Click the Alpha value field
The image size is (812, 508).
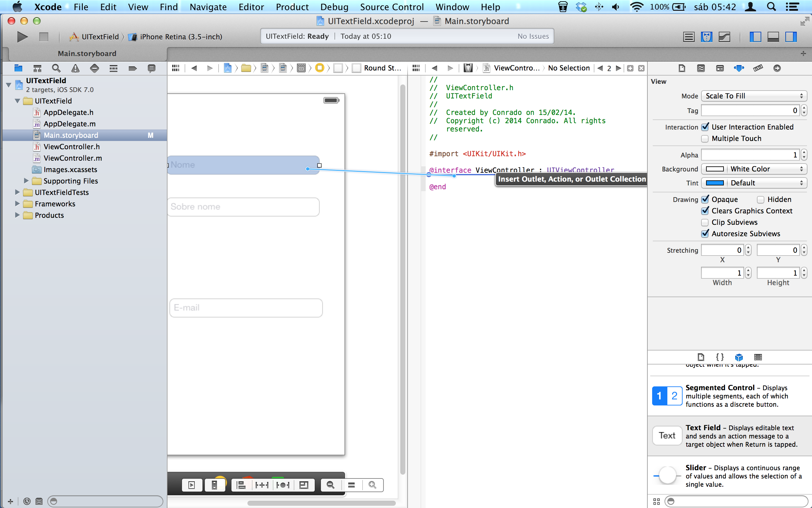(750, 155)
